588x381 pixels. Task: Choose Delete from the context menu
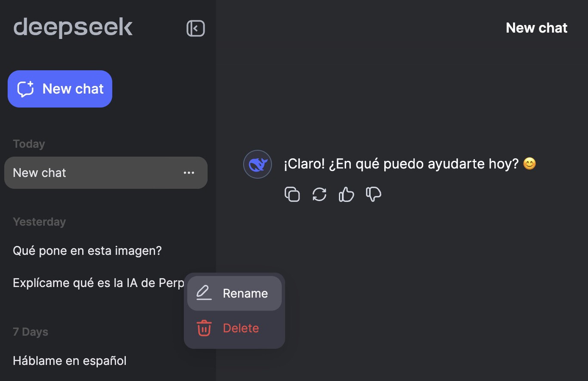(240, 328)
